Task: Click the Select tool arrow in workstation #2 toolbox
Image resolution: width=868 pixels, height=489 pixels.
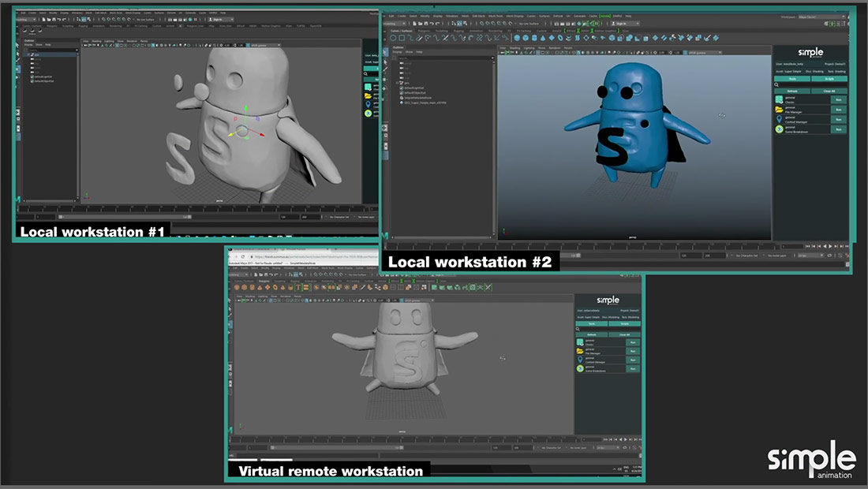Action: [385, 50]
